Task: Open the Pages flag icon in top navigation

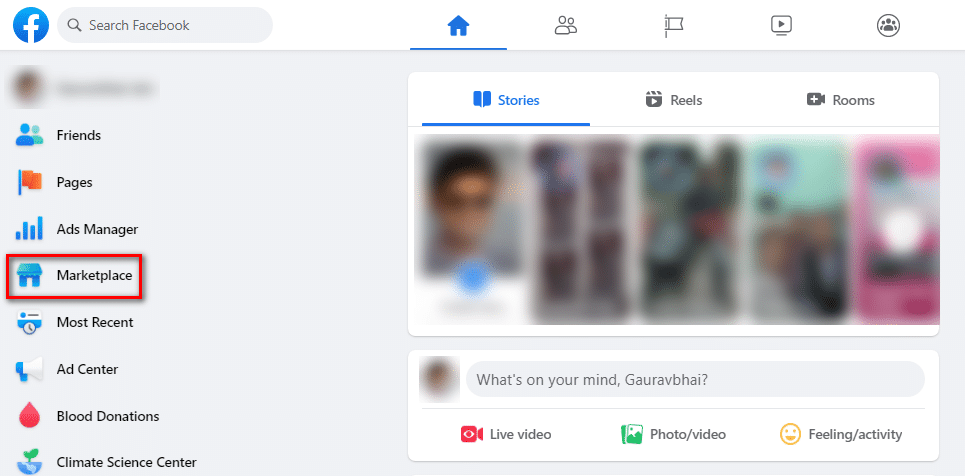Action: pyautogui.click(x=675, y=25)
